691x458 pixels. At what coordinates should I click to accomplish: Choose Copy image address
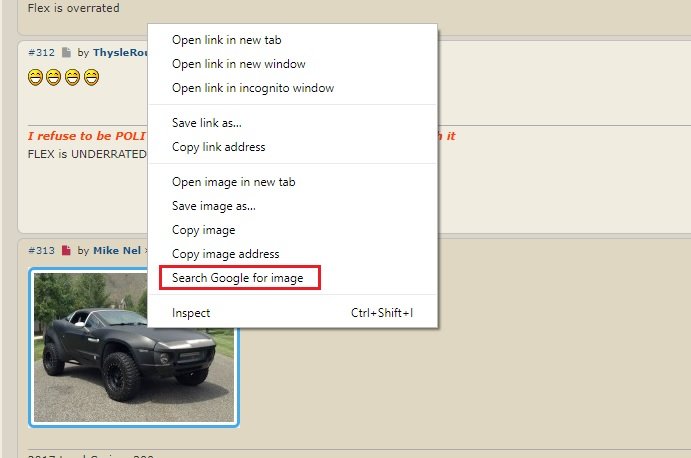(x=293, y=254)
